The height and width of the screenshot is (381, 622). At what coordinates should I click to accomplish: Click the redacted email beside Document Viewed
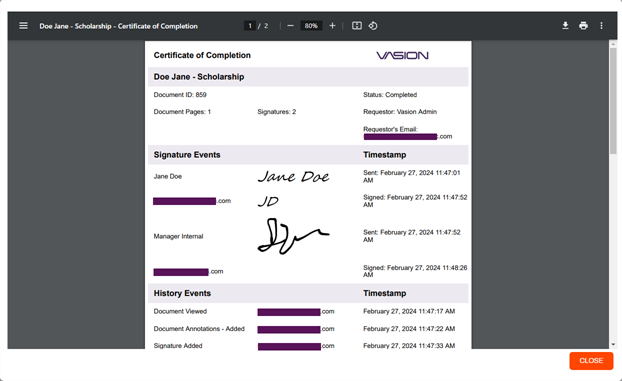tap(296, 312)
